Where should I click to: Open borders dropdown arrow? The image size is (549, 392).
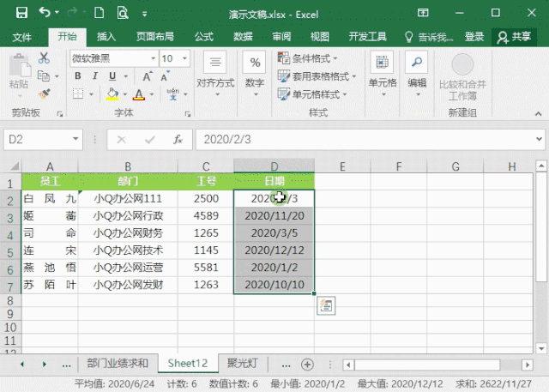tap(92, 94)
